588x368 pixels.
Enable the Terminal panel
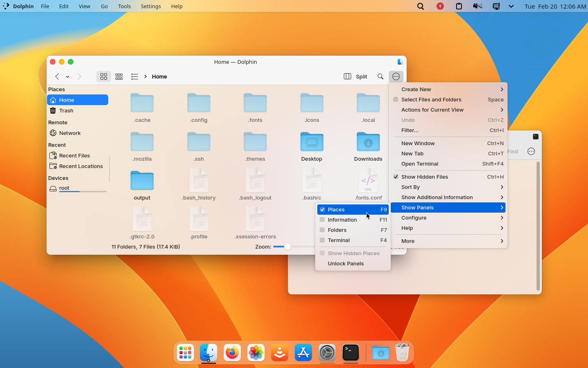click(353, 240)
